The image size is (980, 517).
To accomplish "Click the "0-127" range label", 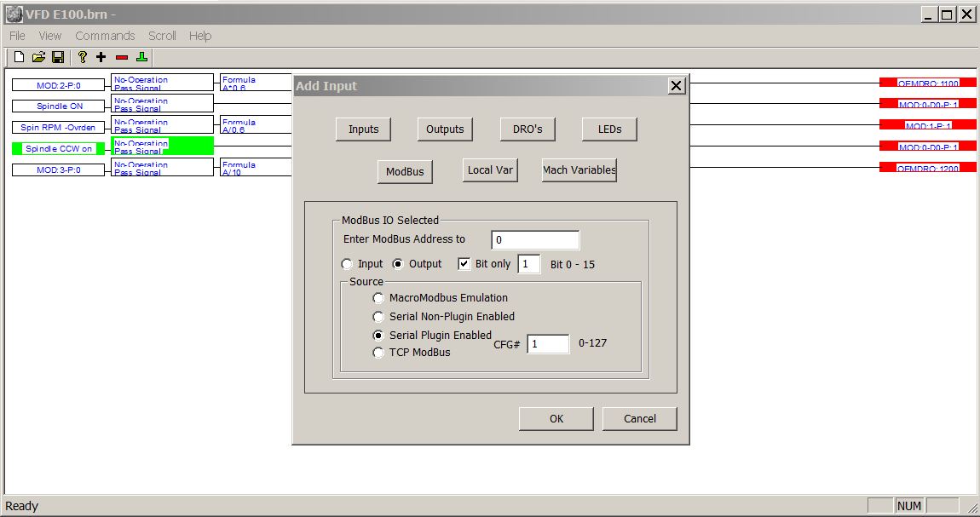I will point(592,342).
